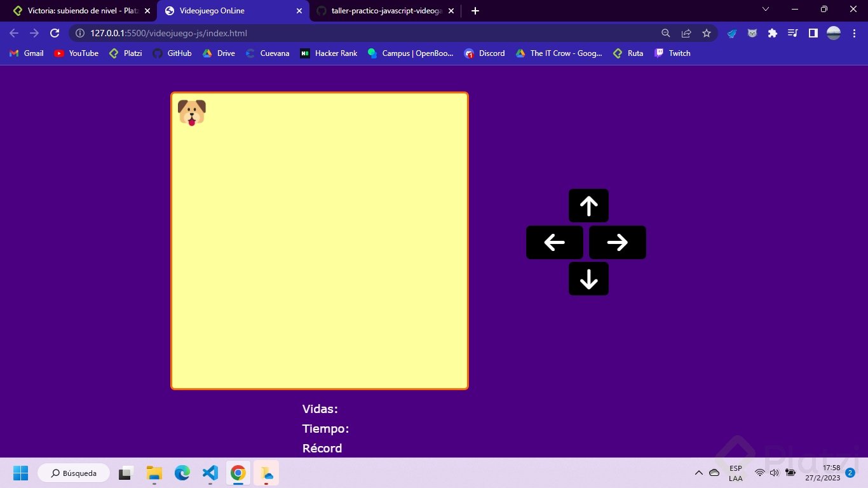
Task: Go back to the previous page
Action: click(14, 33)
